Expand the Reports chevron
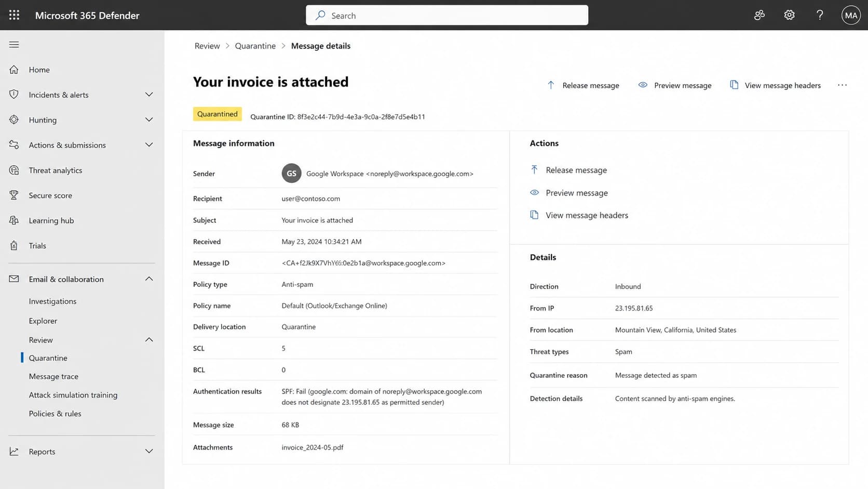The height and width of the screenshot is (489, 868). tap(149, 452)
